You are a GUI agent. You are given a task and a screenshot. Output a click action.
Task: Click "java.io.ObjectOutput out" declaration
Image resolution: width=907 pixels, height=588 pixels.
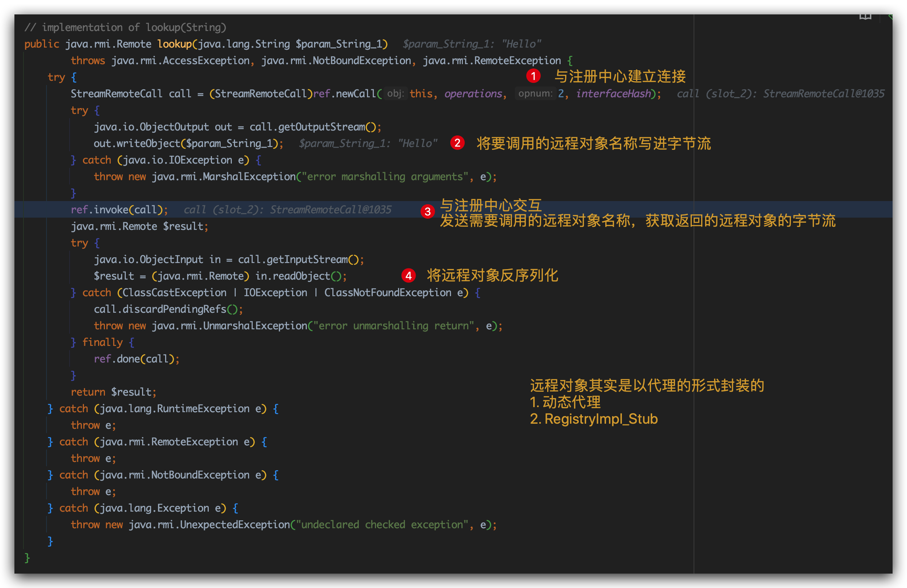(163, 127)
